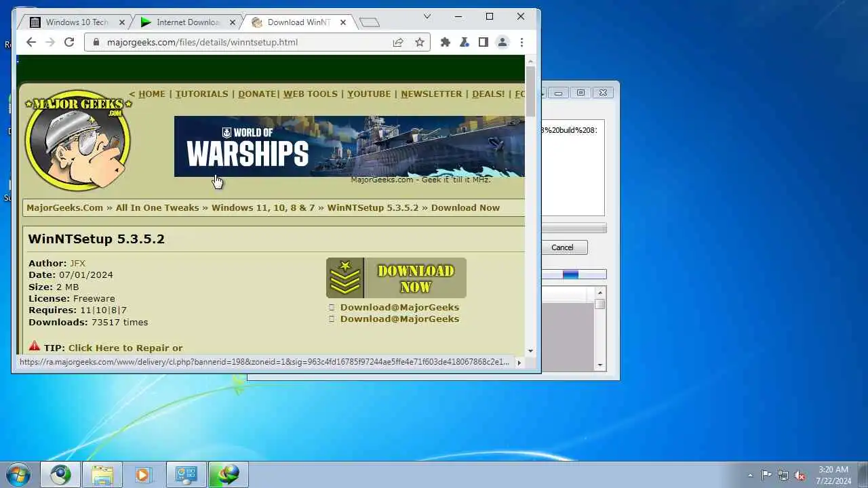Screen dimensions: 868x488
Task: Click first Download@MajorGeeks link
Action: click(x=399, y=307)
